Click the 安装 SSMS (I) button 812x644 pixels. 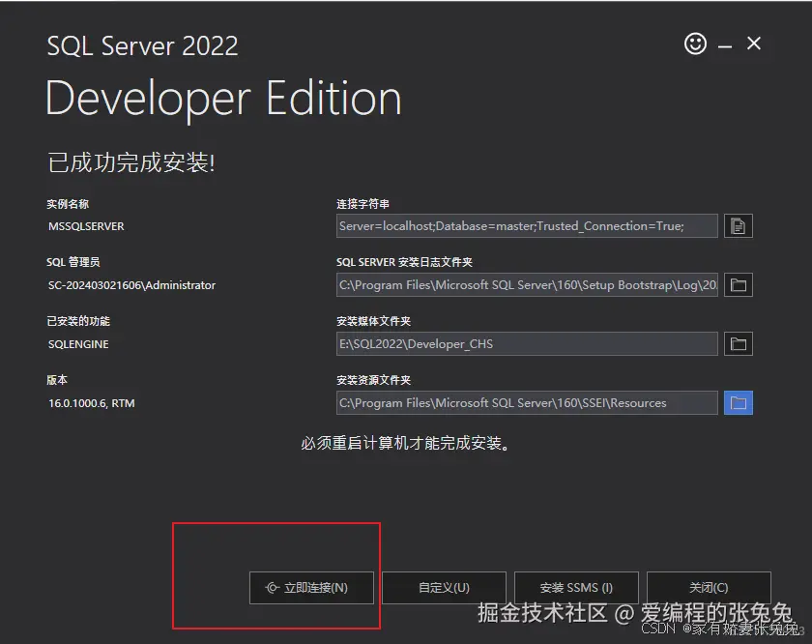576,588
